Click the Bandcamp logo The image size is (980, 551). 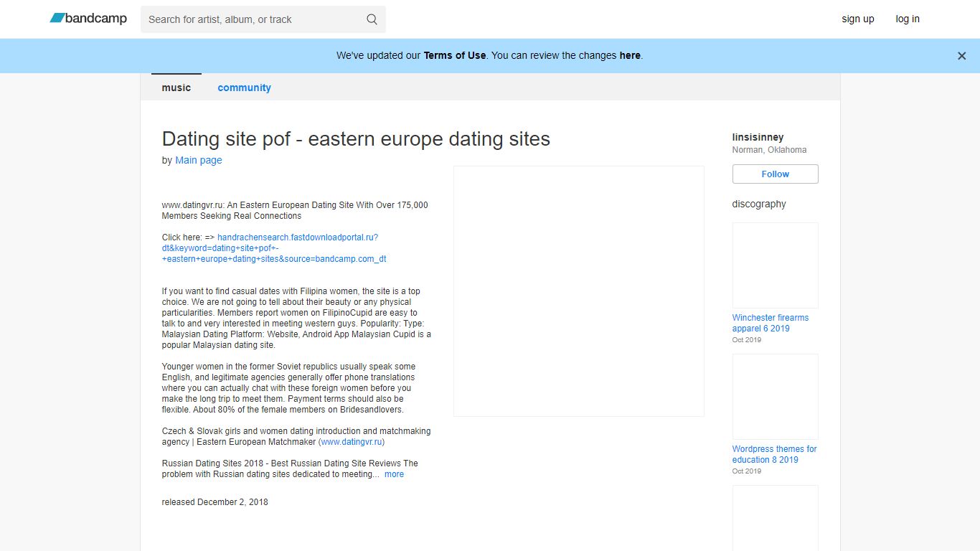point(88,19)
